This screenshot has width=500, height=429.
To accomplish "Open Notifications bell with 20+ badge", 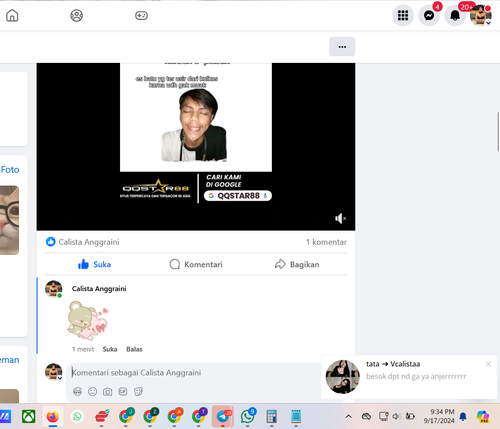I will pos(455,15).
